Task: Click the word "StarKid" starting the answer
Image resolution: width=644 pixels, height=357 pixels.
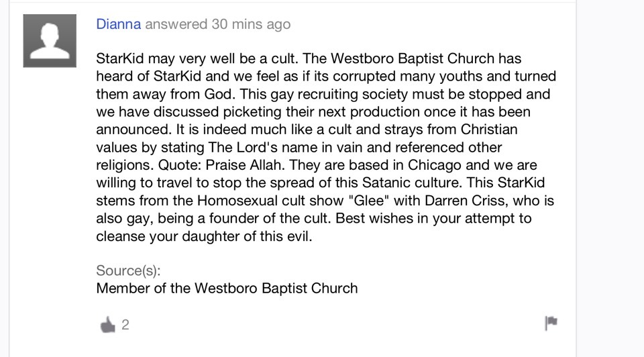Action: point(120,59)
